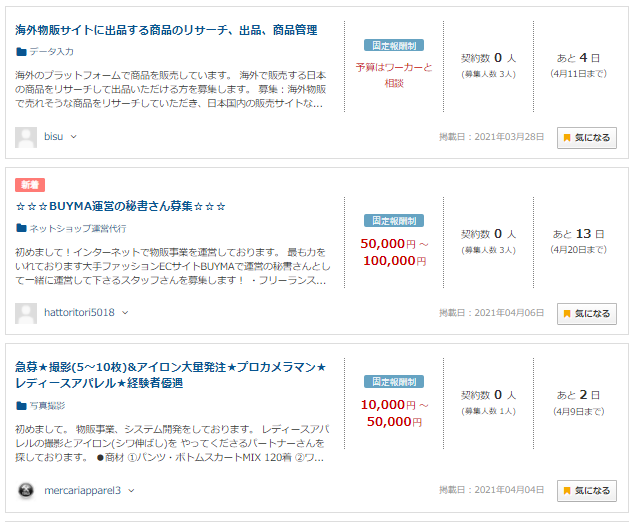Select the 写真撮影 category link
The width and height of the screenshot is (635, 522).
(x=47, y=406)
